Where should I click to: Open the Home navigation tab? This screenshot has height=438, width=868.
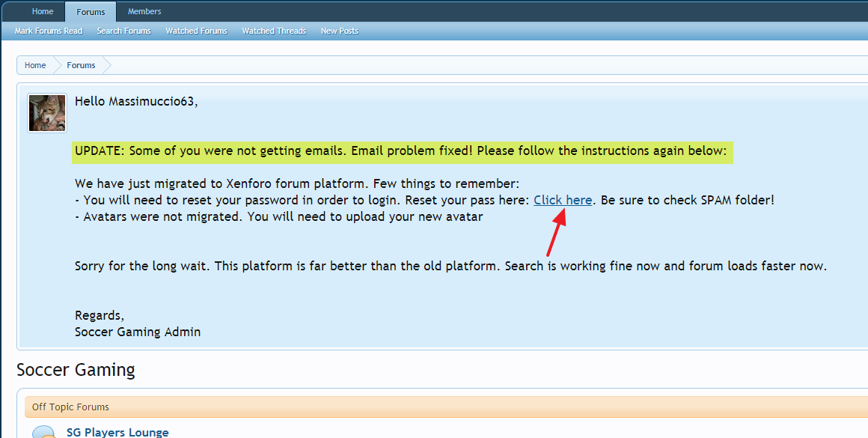pyautogui.click(x=43, y=11)
